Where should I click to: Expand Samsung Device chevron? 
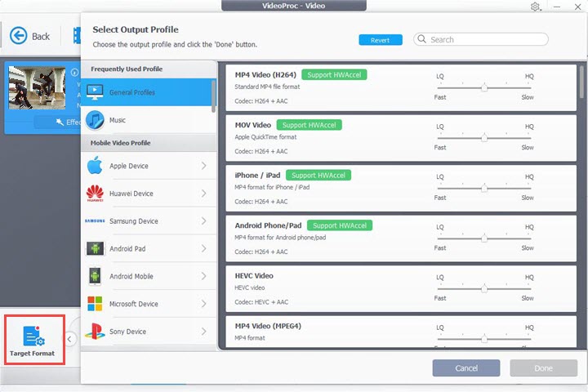tap(203, 221)
